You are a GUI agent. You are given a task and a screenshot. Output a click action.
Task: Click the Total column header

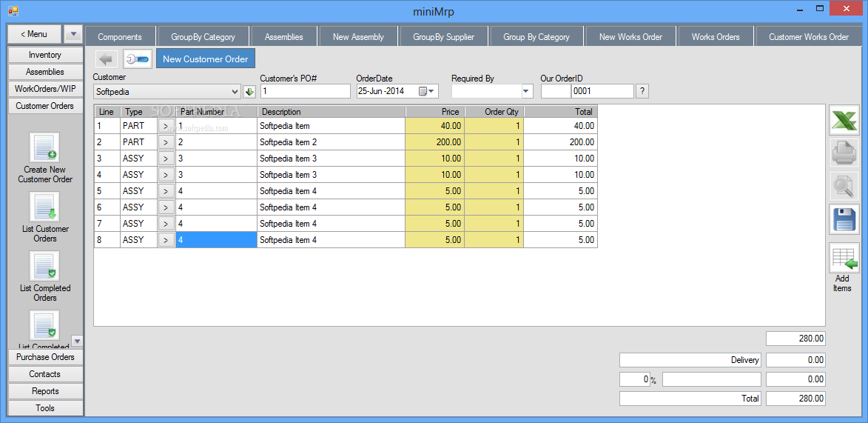click(x=560, y=112)
